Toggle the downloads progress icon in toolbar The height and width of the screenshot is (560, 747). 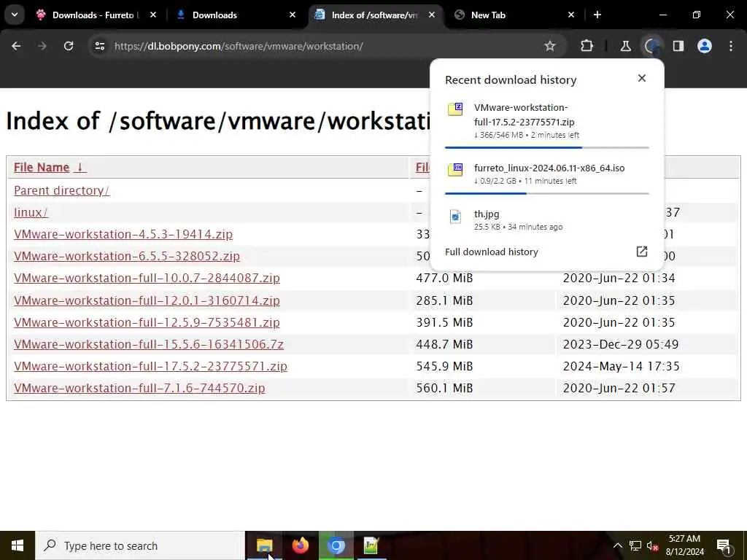[651, 46]
